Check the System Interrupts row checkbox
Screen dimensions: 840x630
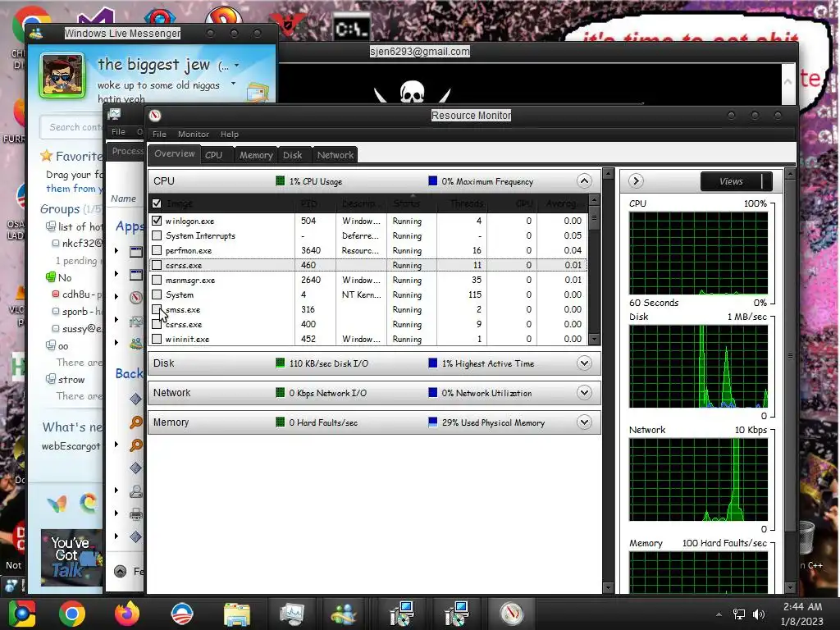pyautogui.click(x=157, y=235)
